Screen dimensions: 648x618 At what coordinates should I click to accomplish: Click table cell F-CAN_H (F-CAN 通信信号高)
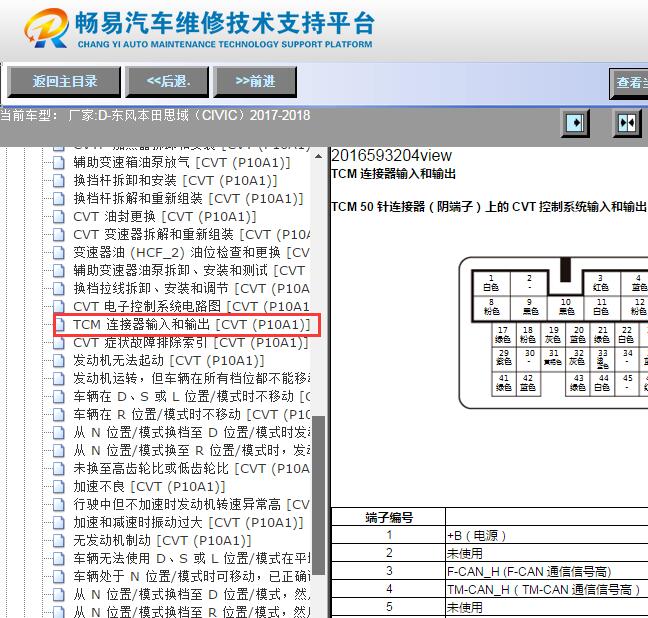point(529,572)
